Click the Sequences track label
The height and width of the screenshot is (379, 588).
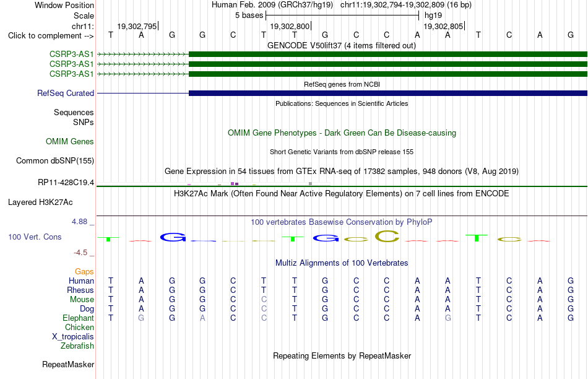click(x=74, y=112)
